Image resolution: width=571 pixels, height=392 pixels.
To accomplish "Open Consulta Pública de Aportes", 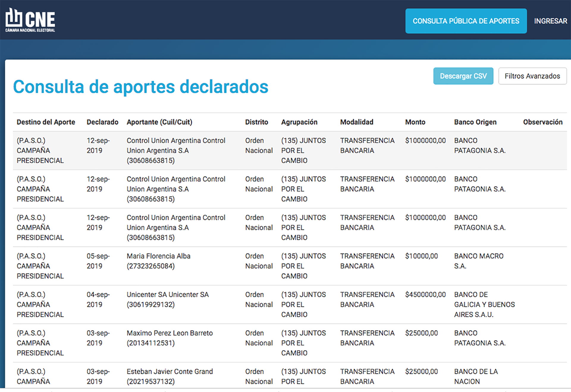I will 466,21.
